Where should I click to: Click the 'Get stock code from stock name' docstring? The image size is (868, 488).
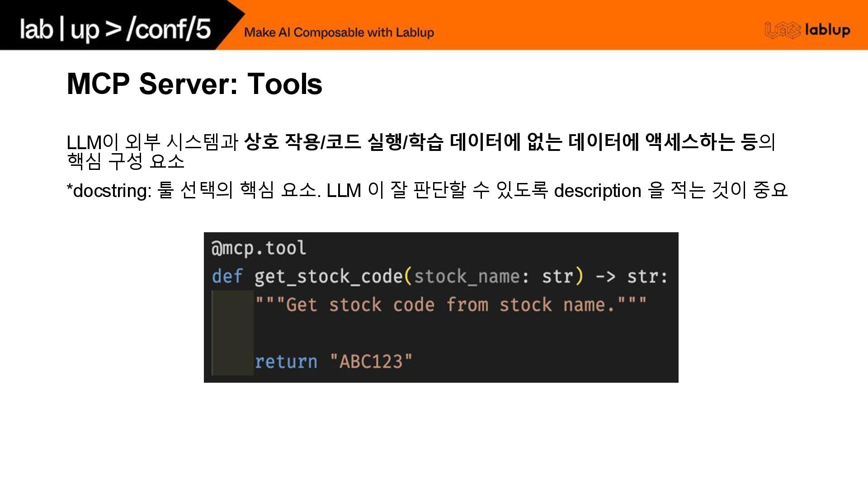point(450,305)
